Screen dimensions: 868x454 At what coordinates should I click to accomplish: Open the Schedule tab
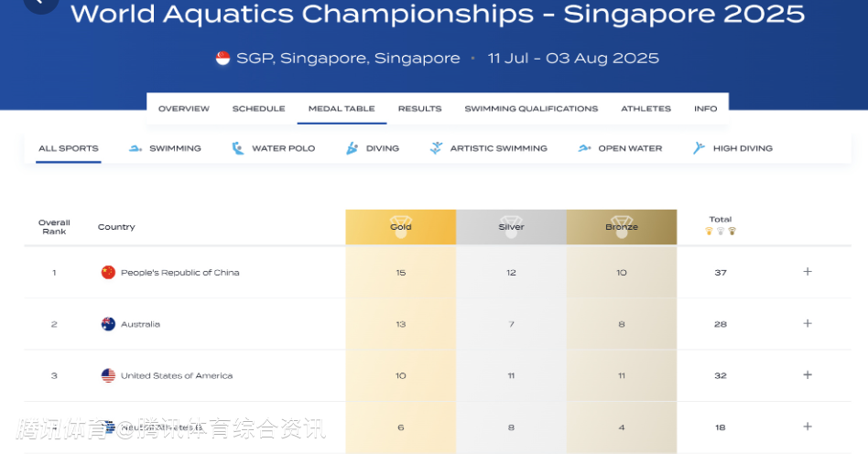[x=258, y=109]
